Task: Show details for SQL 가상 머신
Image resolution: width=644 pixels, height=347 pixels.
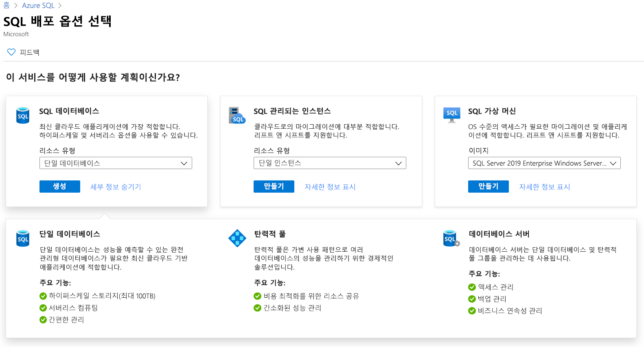Action: (545, 187)
